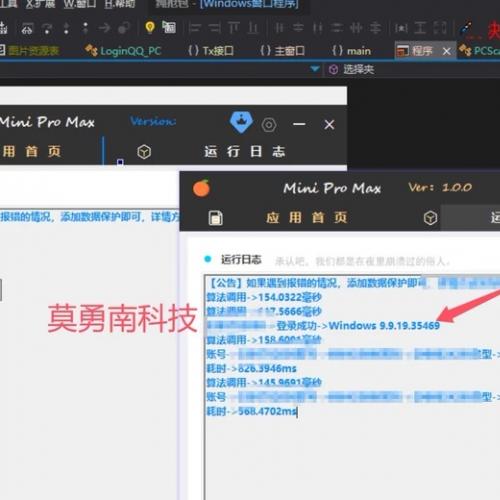Switch to the Tx接口 tab
Screen dimensions: 500x500
(x=211, y=51)
